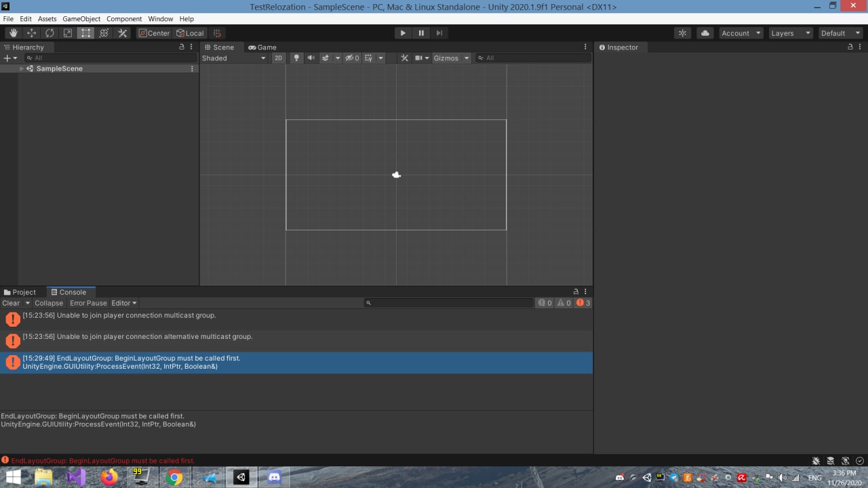868x488 pixels.
Task: Open the Window menu
Action: point(161,19)
